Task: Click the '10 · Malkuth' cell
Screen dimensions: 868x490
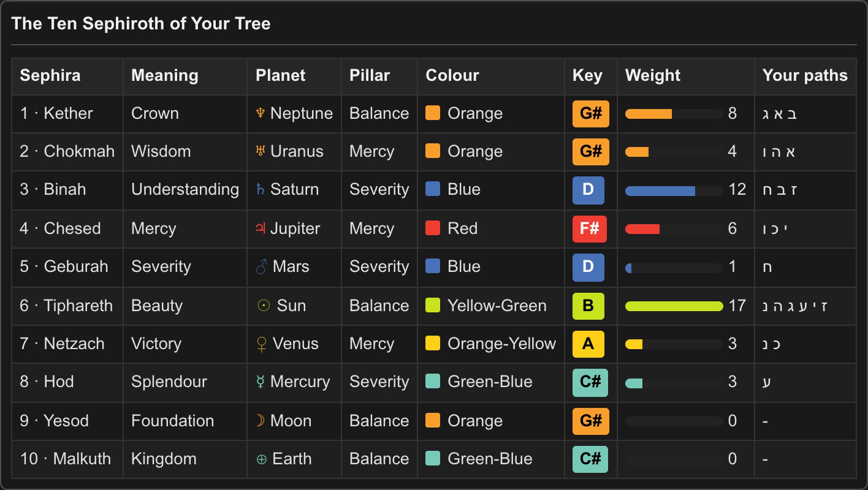Action: [67, 459]
